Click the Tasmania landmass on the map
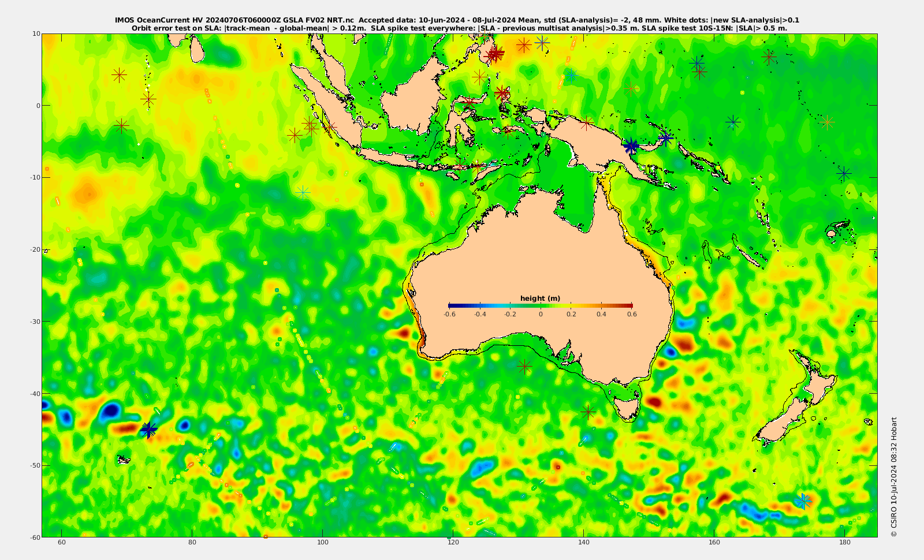This screenshot has height=560, width=924. (x=626, y=408)
